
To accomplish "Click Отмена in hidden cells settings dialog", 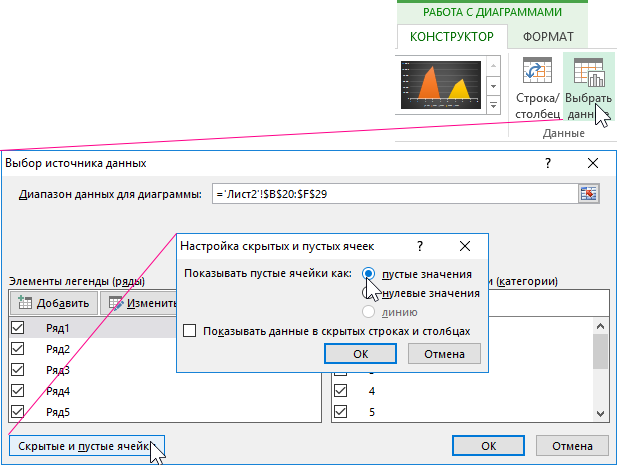I will (444, 353).
